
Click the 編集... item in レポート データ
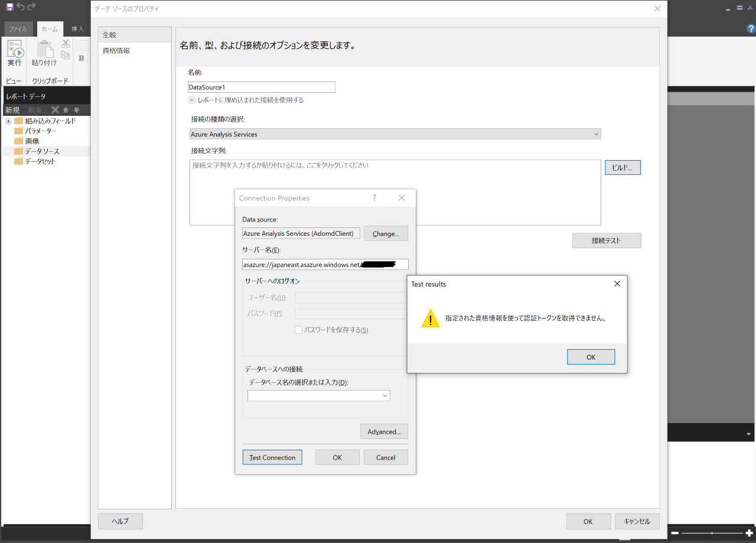click(x=37, y=110)
